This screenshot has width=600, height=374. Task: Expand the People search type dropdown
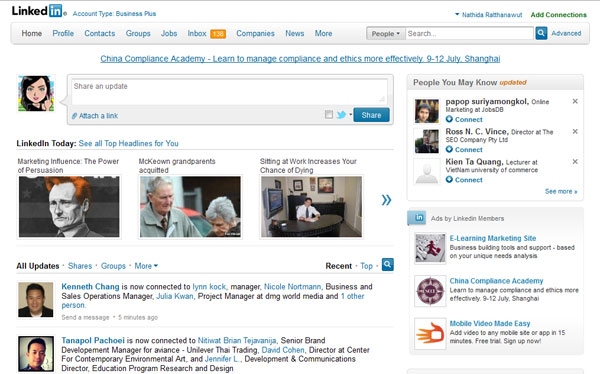click(386, 33)
